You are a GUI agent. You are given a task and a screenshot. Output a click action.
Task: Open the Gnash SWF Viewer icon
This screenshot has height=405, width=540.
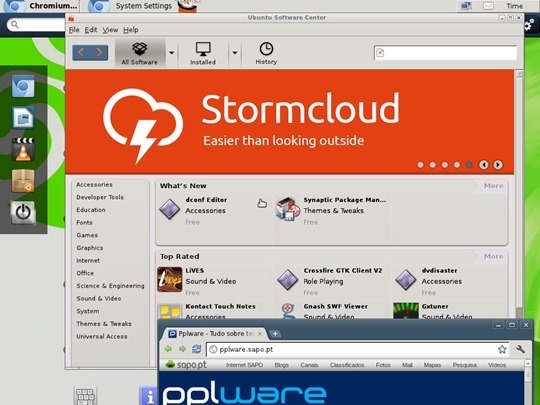[288, 311]
